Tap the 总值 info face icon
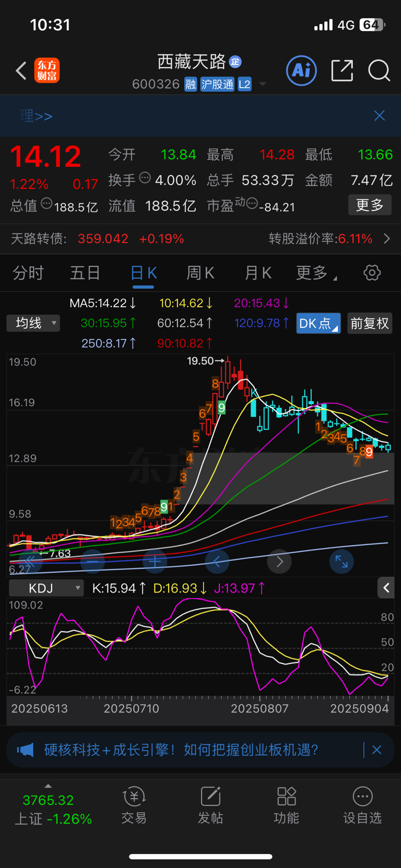The width and height of the screenshot is (401, 868). (x=46, y=204)
